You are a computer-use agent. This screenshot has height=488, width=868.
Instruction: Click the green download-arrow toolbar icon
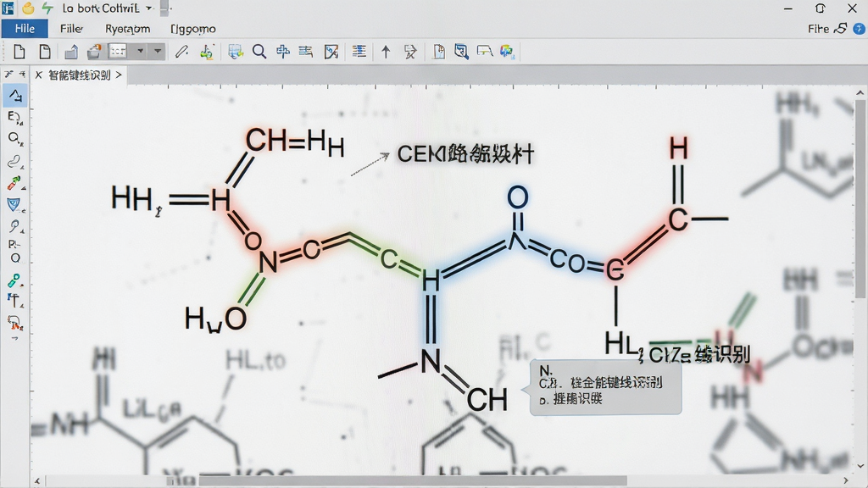tap(207, 52)
